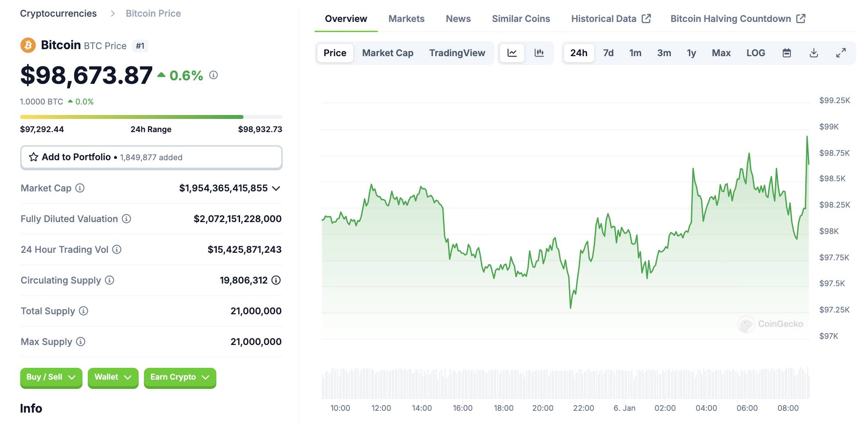Go to Cryptocurrencies breadcrumb link
Image resolution: width=868 pixels, height=424 pixels.
pyautogui.click(x=58, y=14)
